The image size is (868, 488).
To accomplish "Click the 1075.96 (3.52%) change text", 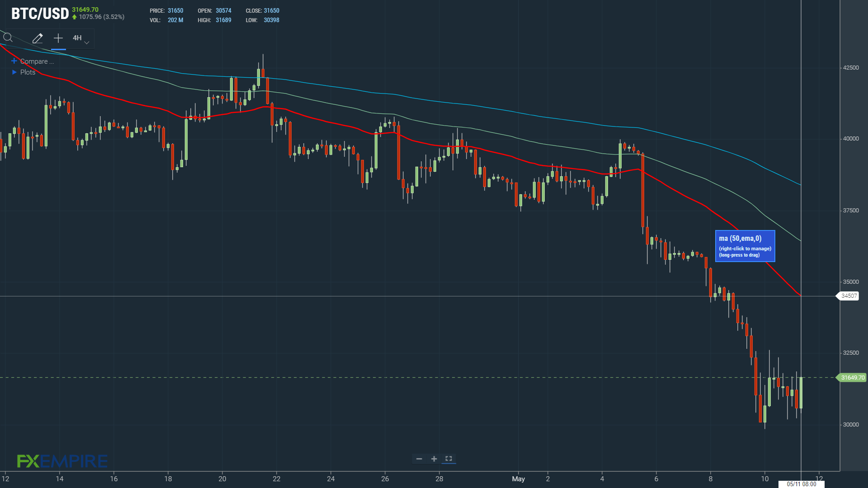I will (101, 17).
